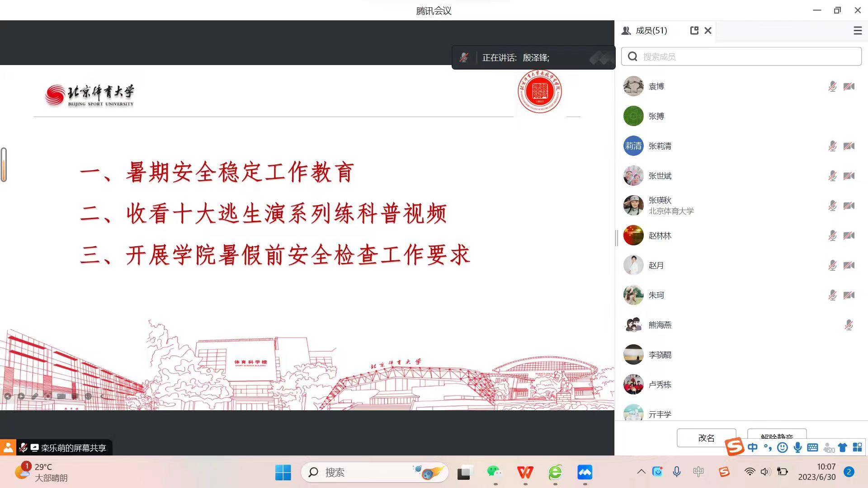The image size is (868, 488).
Task: Turn on 张莉清's camera
Action: (849, 146)
